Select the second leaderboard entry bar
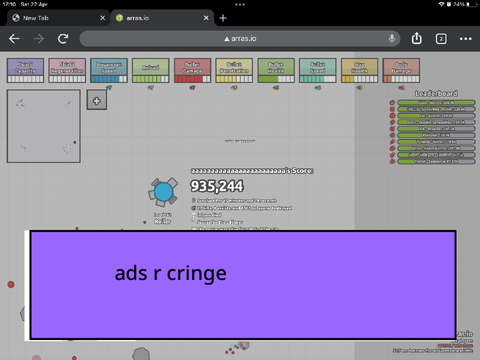 pos(436,109)
